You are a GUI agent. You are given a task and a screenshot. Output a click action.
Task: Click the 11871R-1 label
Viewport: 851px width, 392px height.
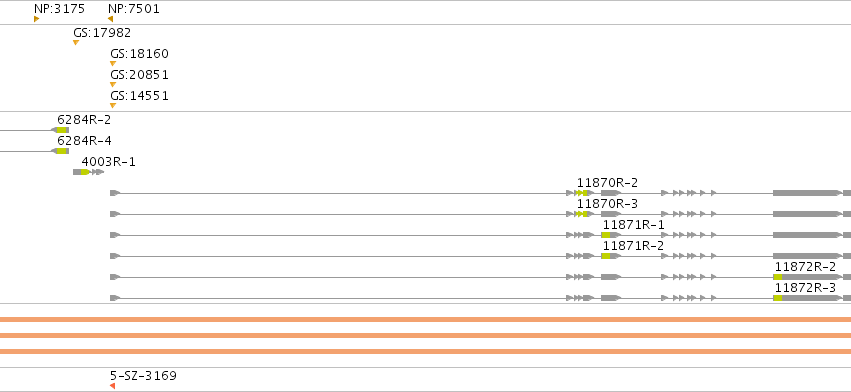[634, 225]
